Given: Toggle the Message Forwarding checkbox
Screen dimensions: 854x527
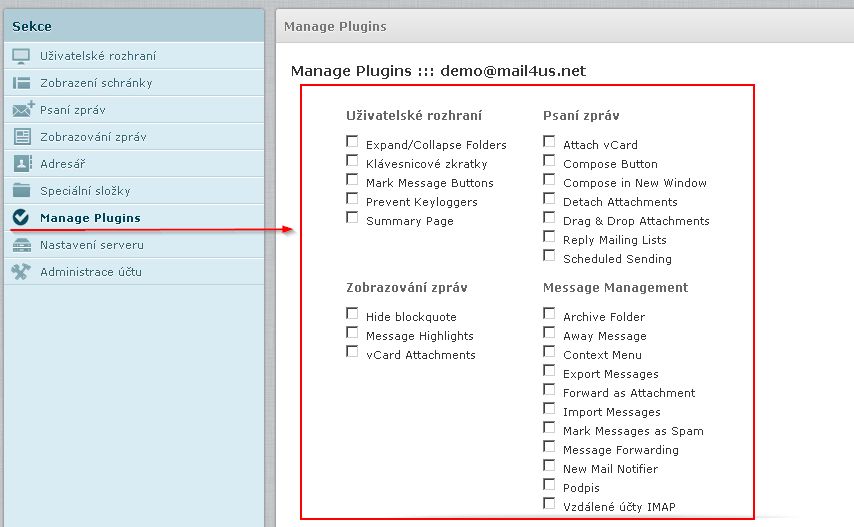Looking at the screenshot, I should tap(550, 447).
